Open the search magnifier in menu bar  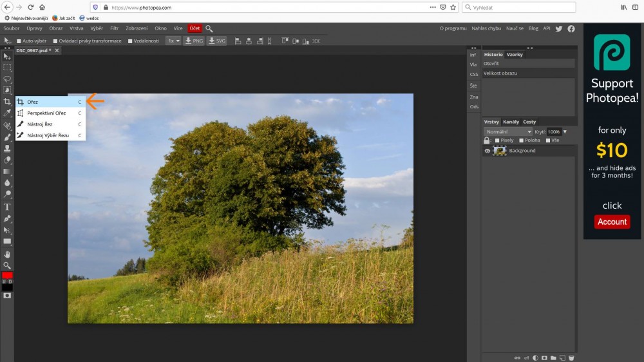point(209,28)
